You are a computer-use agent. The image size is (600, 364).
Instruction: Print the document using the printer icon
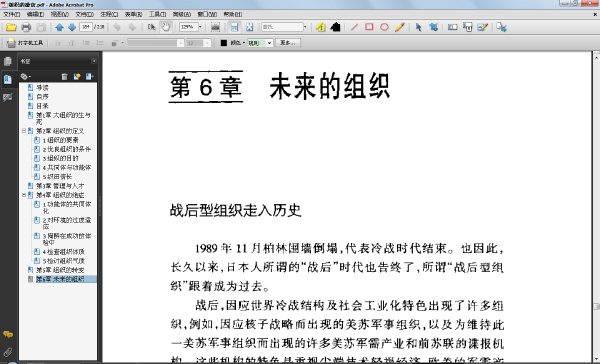click(x=26, y=27)
